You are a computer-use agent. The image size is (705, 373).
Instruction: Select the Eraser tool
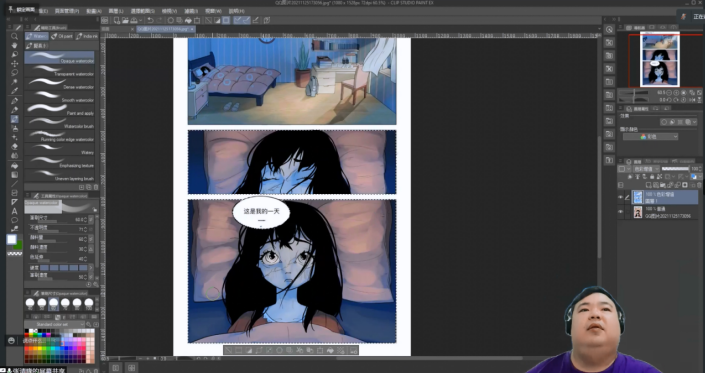coord(14,147)
